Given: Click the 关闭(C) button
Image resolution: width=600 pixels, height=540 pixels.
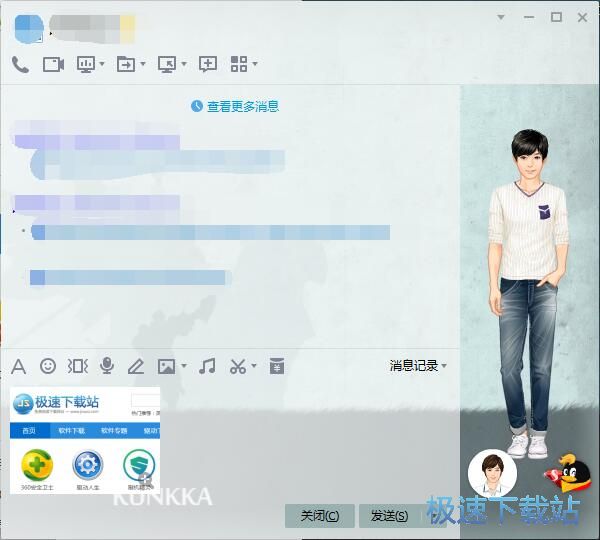Looking at the screenshot, I should click(320, 516).
